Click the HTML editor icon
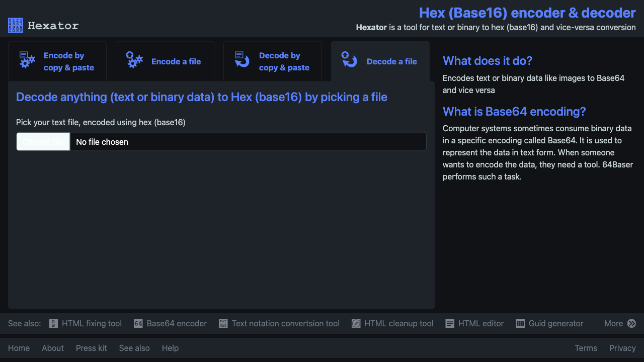This screenshot has width=644, height=362. point(450,323)
